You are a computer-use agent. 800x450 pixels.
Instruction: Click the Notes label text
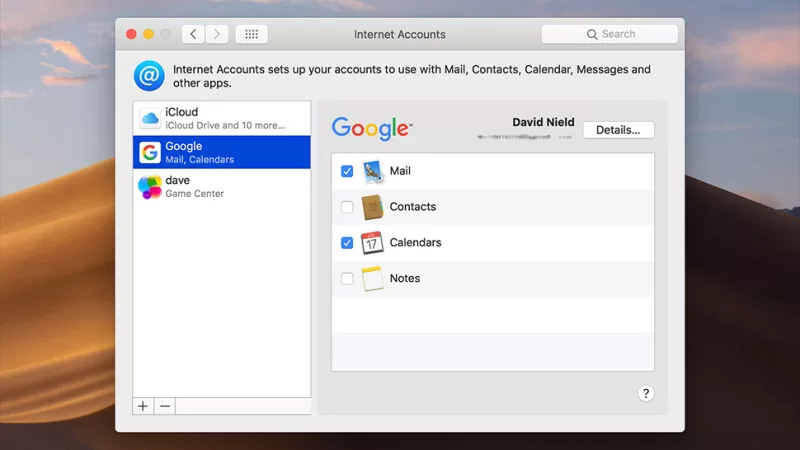[405, 278]
